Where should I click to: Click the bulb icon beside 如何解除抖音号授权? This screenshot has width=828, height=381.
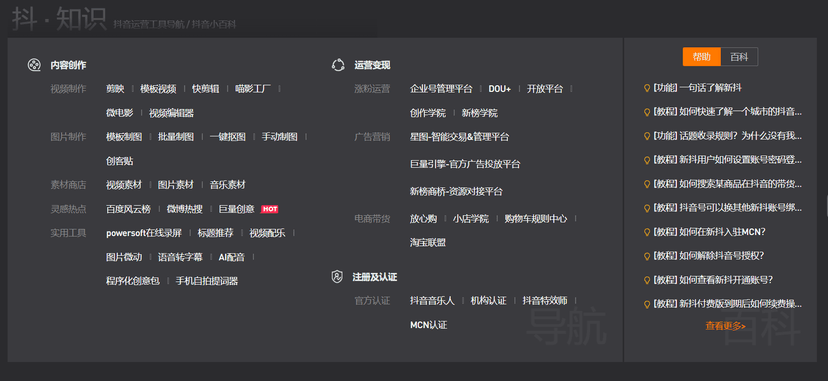pos(646,256)
